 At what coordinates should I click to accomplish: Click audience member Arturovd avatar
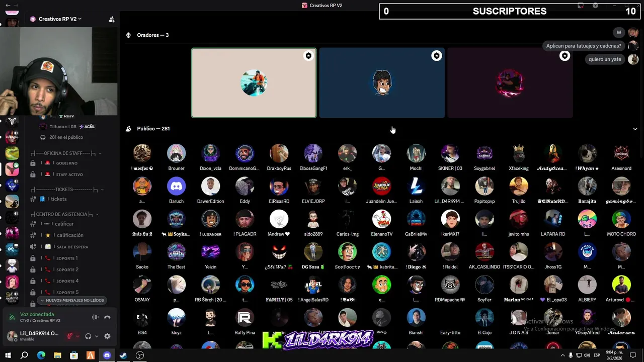621,285
